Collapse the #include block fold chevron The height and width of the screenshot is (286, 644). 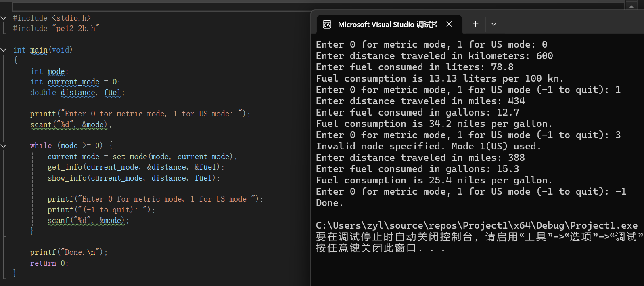click(x=4, y=18)
